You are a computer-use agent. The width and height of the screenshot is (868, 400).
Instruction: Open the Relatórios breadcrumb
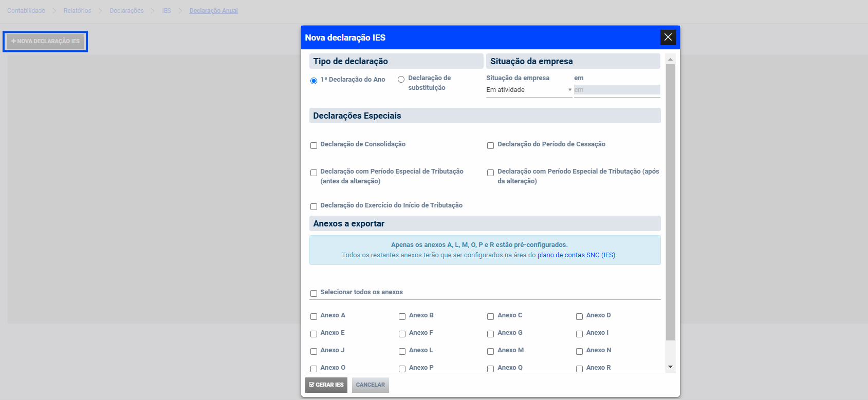[x=77, y=11]
